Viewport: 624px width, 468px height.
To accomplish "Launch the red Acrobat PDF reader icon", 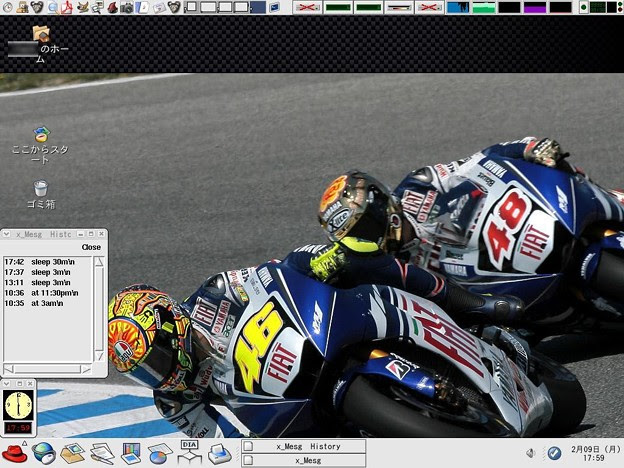I will tap(67, 7).
